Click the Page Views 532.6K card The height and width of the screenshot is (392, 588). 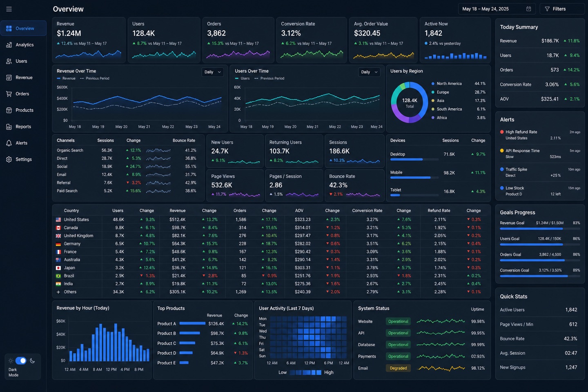point(235,185)
